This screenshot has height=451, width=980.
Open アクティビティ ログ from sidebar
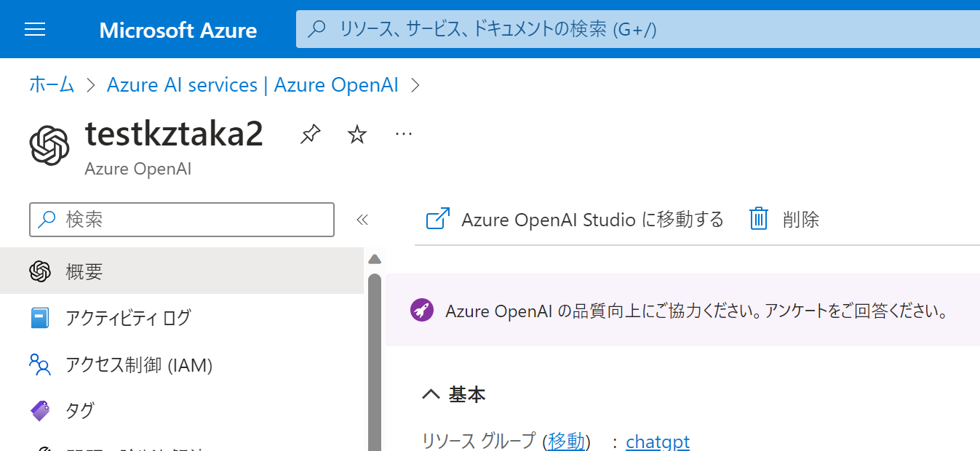(x=128, y=318)
